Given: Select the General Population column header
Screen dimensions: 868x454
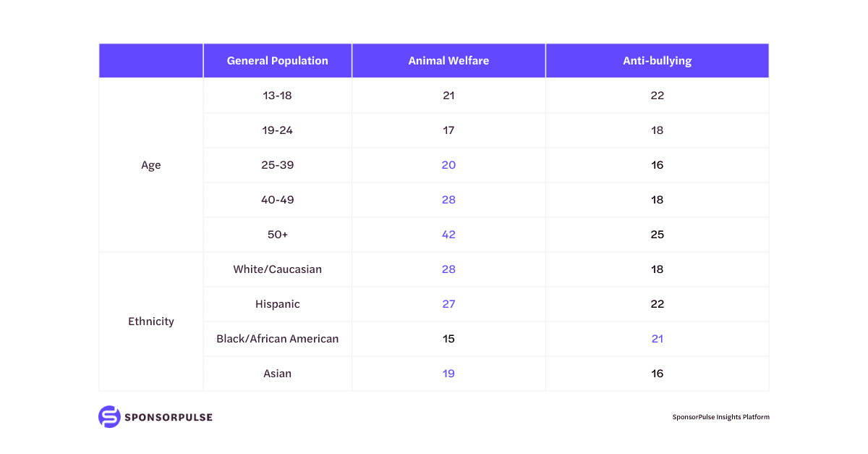Looking at the screenshot, I should click(x=277, y=61).
